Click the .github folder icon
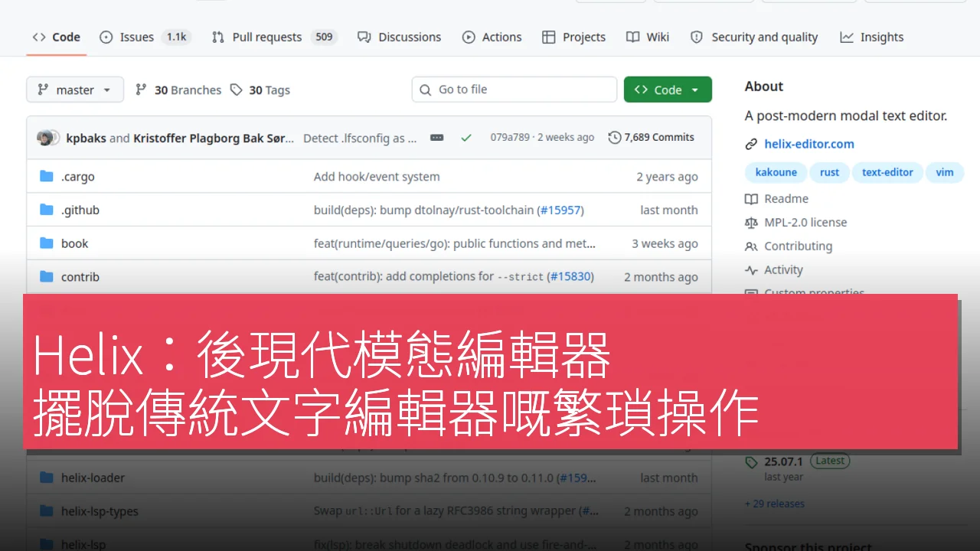980x551 pixels. point(47,210)
